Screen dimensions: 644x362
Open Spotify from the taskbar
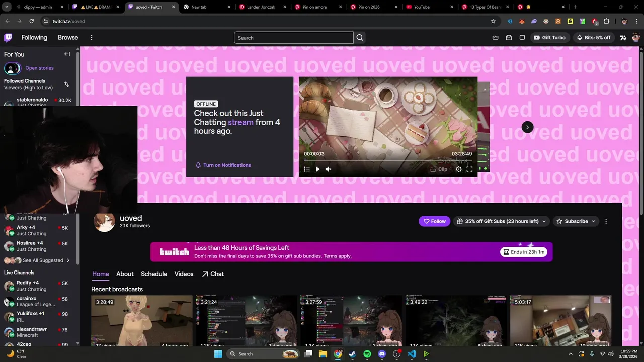coord(367,354)
